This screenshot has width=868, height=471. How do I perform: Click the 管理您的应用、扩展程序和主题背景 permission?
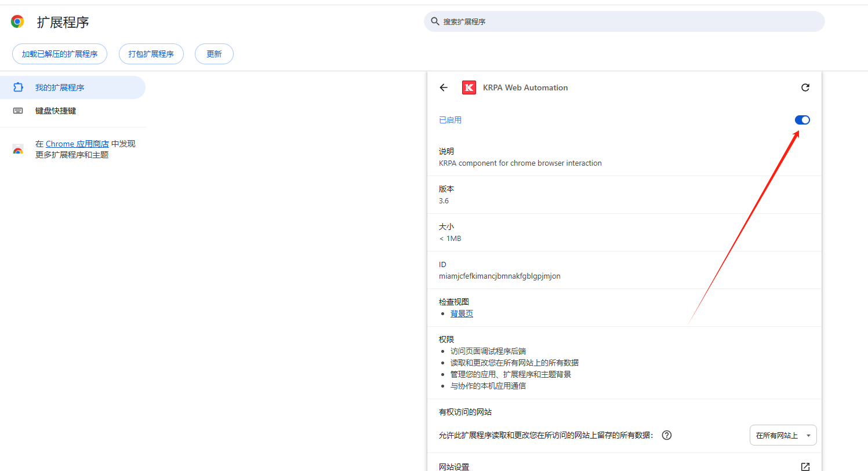511,374
